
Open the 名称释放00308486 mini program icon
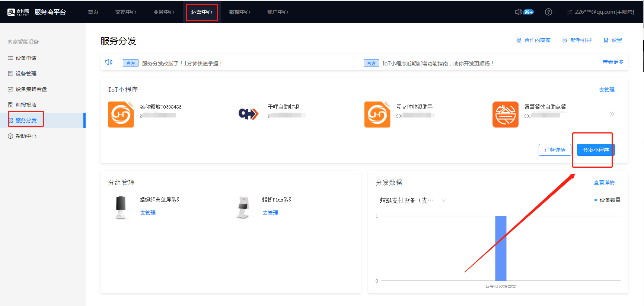[121, 115]
